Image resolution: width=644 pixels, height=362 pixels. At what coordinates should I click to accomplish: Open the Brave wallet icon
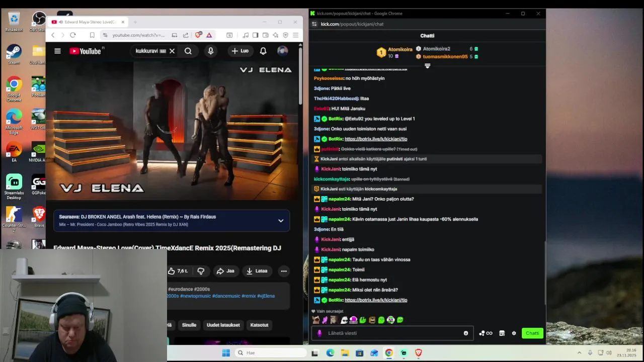point(266,35)
